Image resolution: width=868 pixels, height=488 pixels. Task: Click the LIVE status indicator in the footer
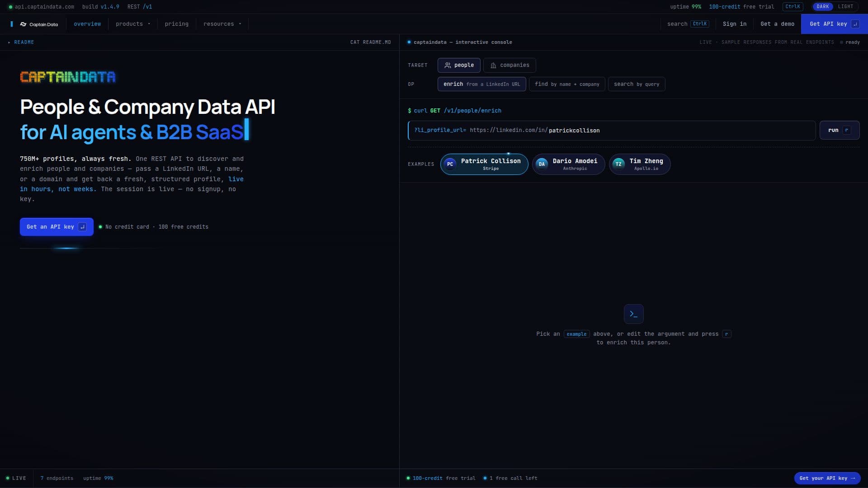(16, 478)
